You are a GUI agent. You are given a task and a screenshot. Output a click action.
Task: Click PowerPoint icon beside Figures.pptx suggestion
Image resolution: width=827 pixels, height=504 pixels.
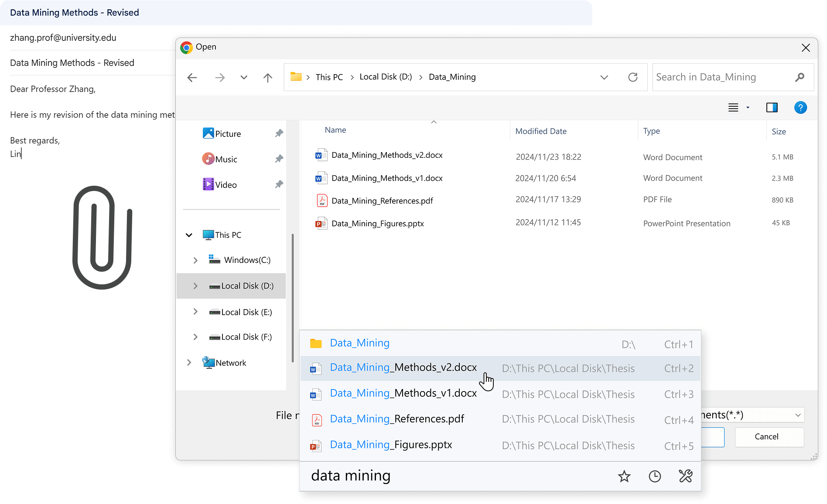point(316,445)
